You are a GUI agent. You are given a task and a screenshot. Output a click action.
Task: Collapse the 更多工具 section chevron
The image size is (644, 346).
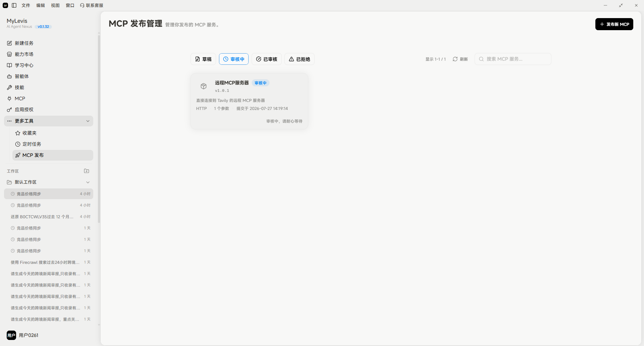click(x=88, y=121)
